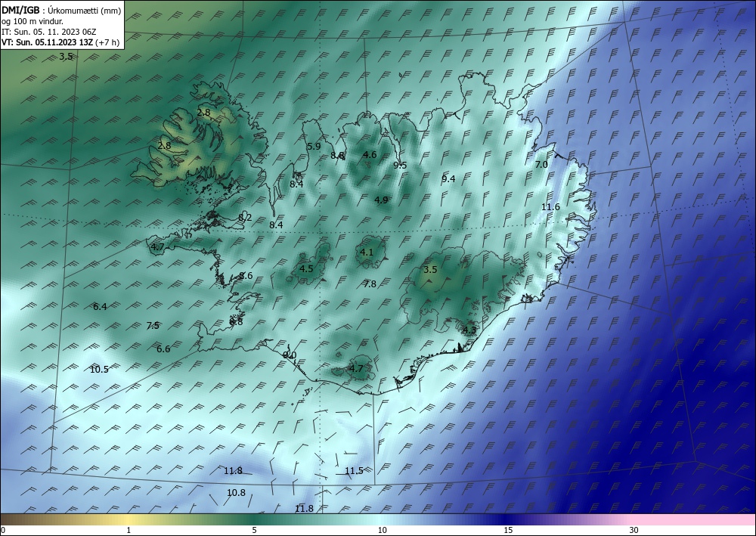Click the 4.3 value in southeast Iceland

click(x=469, y=330)
